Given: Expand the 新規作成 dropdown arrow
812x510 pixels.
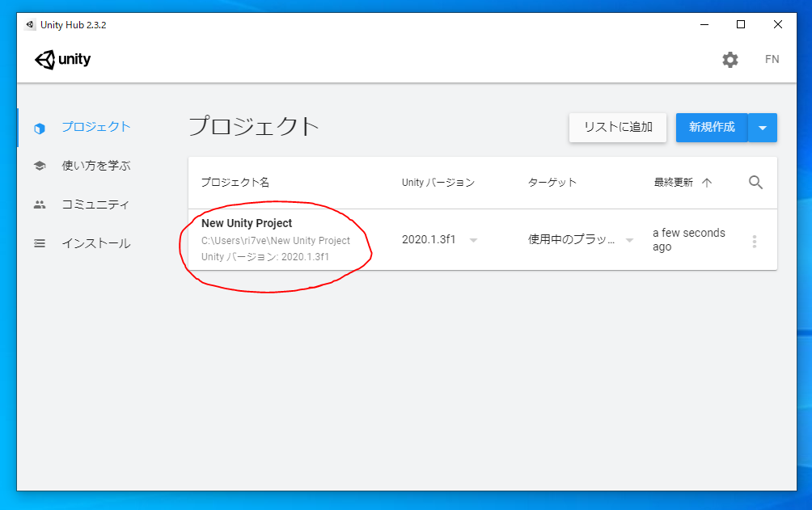Looking at the screenshot, I should tap(763, 128).
